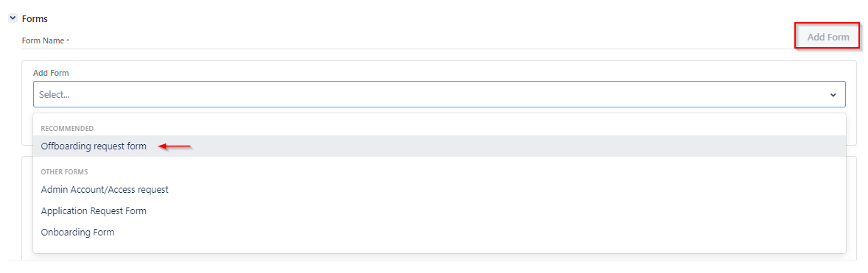Click blank header row right of Form Name
Viewport: 868px width, 273px height.
(x=432, y=41)
